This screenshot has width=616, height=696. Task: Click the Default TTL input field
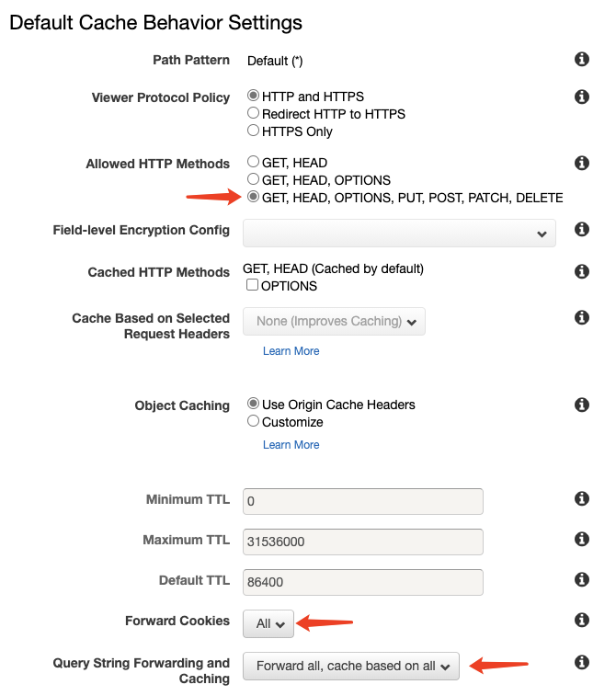coord(363,582)
